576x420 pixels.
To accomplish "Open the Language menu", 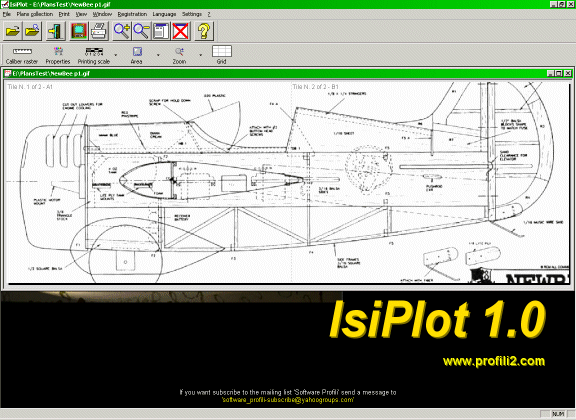I will [x=164, y=14].
